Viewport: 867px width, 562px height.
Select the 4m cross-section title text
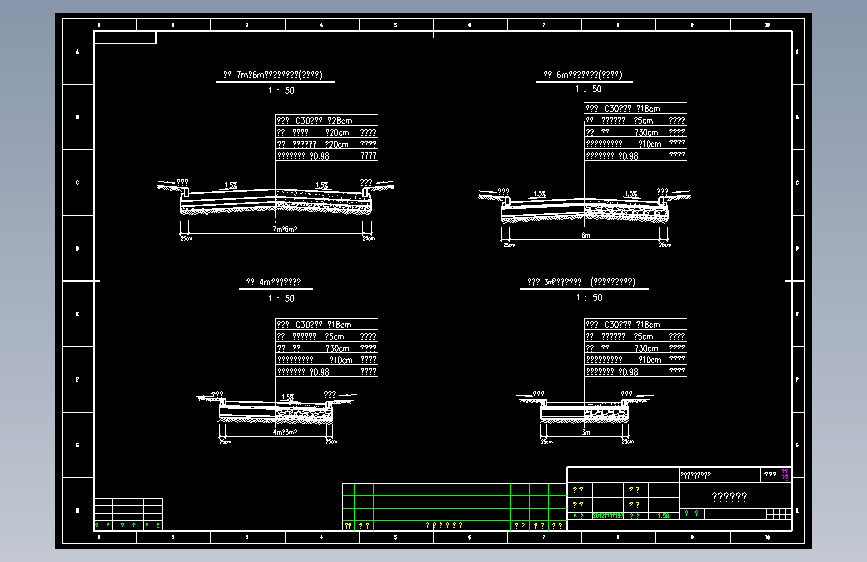click(273, 282)
